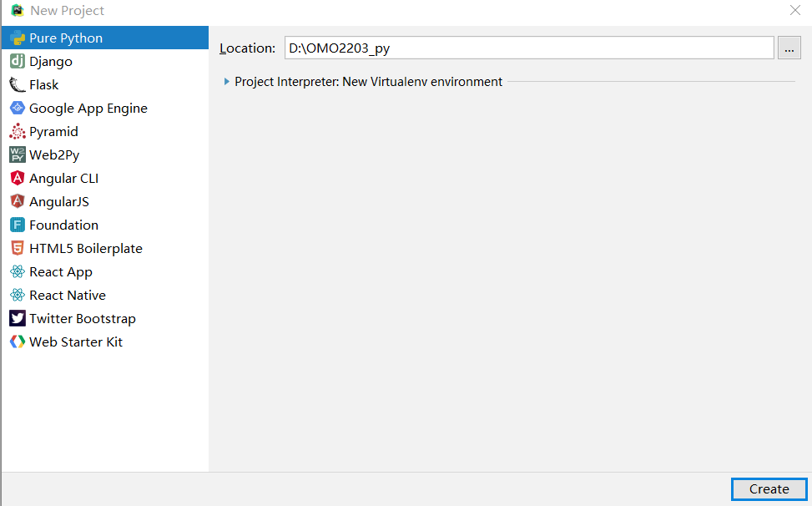
Task: Choose Django project type
Action: tap(105, 61)
